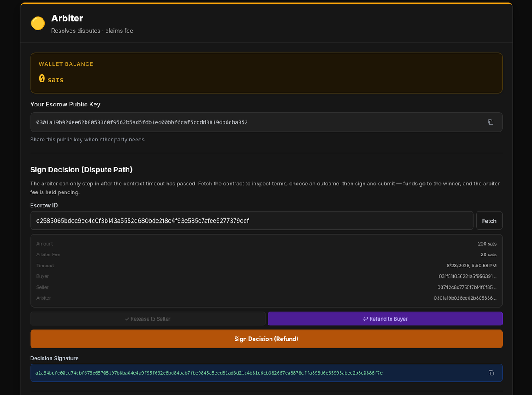Click the Buyer key 031f51f056221a5f956391
The height and width of the screenshot is (395, 532).
468,276
